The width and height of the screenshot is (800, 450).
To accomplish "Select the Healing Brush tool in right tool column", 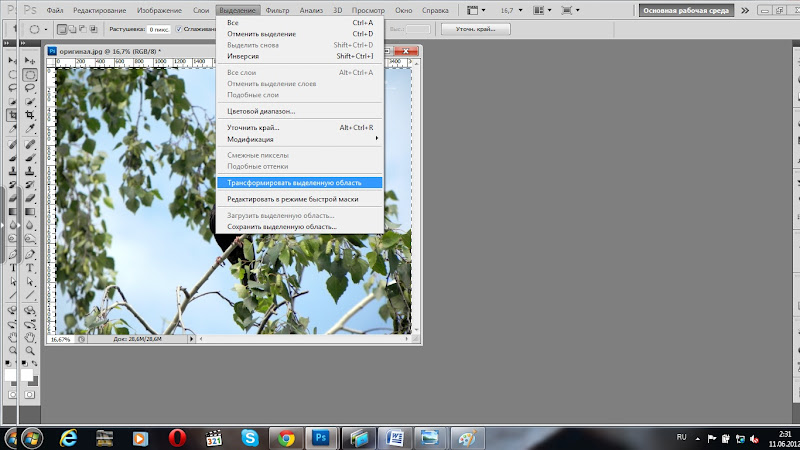I will 30,145.
